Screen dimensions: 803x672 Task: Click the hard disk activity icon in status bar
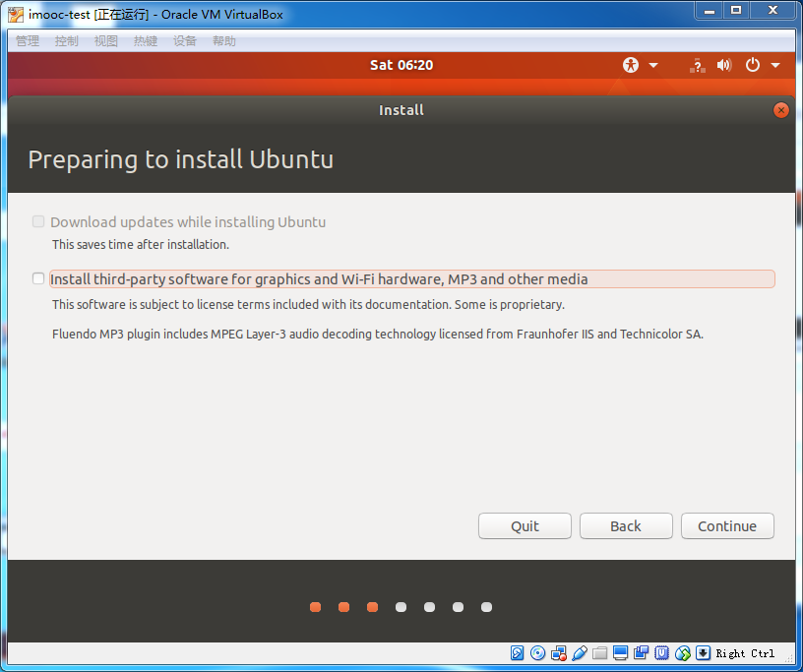click(517, 653)
